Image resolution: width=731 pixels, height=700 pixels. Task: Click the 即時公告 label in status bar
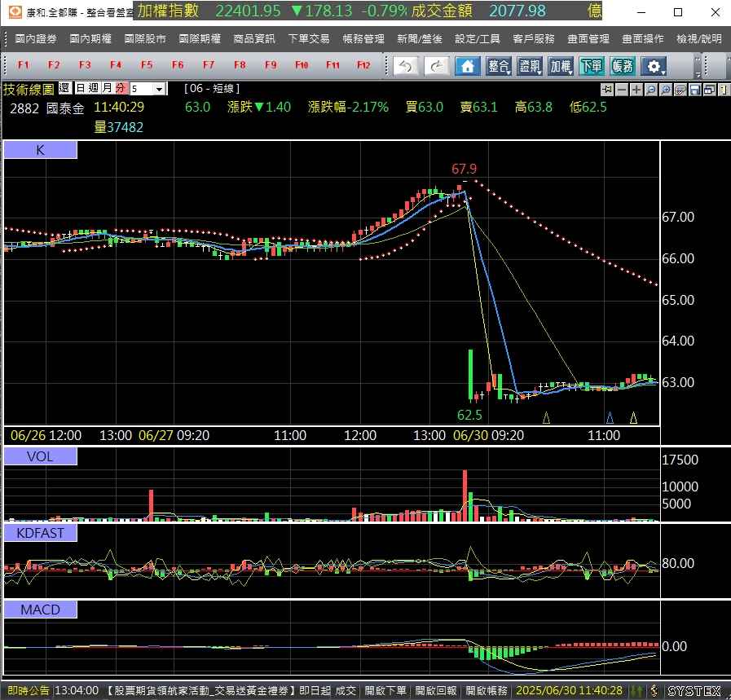point(29,691)
